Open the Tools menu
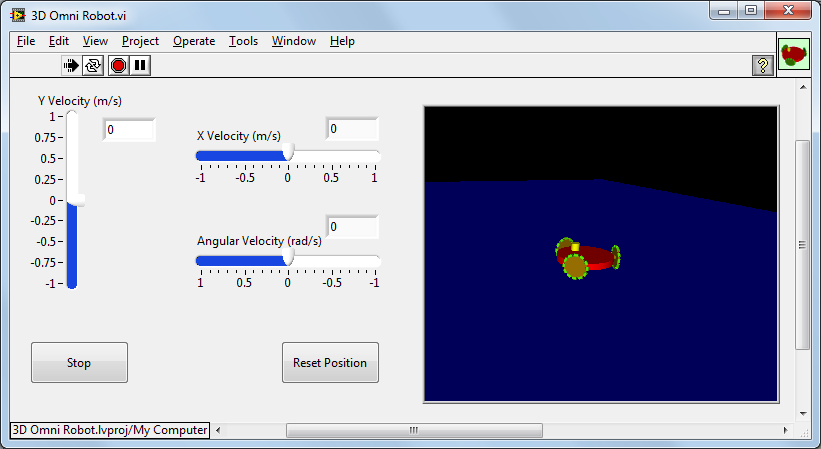 click(243, 41)
